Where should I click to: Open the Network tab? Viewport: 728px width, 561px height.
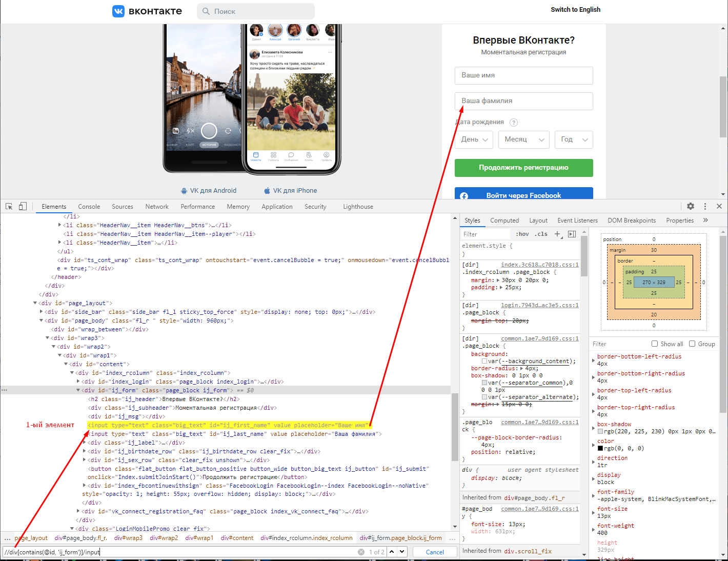(157, 207)
